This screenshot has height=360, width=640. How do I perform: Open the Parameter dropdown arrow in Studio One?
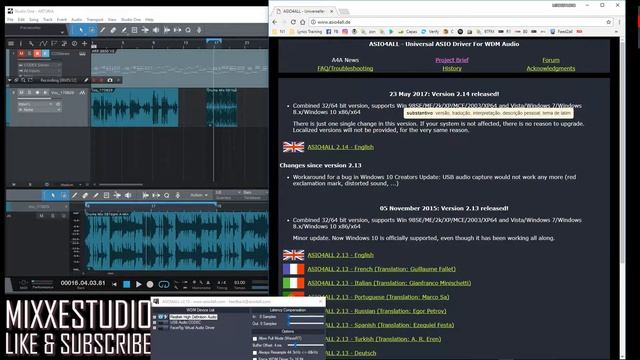[x=62, y=32]
